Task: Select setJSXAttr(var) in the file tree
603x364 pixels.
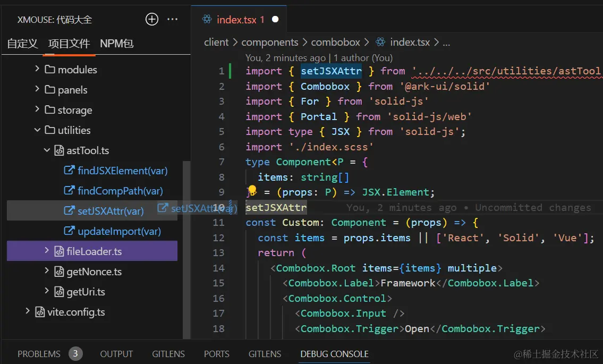Action: [111, 211]
